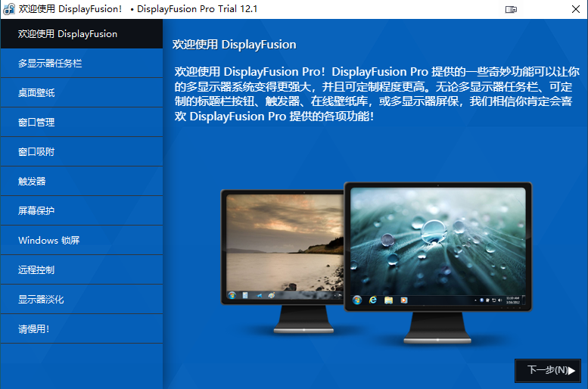The image size is (588, 389).
Task: Go to the 远程控制 section
Action: click(82, 270)
